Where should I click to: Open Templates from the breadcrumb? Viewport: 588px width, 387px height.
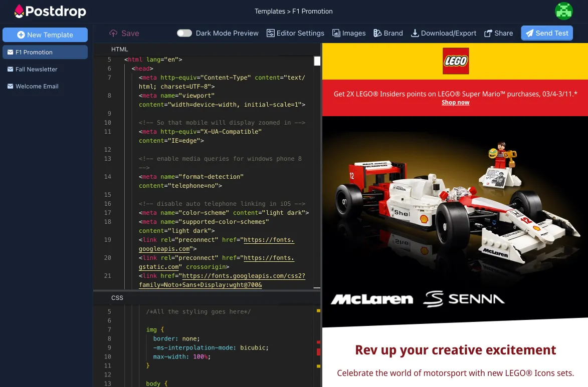[270, 11]
